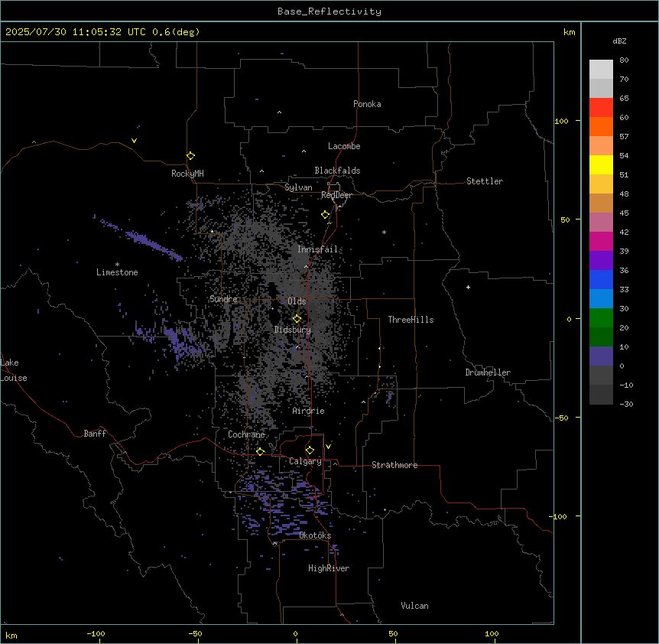Viewport: 659px width, 644px height.
Task: Click the Cochrane city label
Action: point(247,434)
